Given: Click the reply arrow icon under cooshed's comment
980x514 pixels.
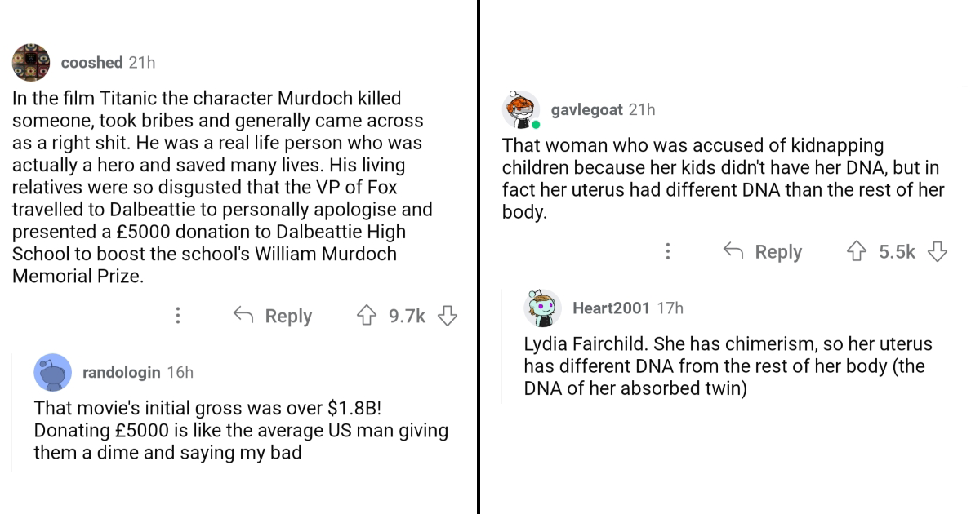Looking at the screenshot, I should click(x=243, y=315).
